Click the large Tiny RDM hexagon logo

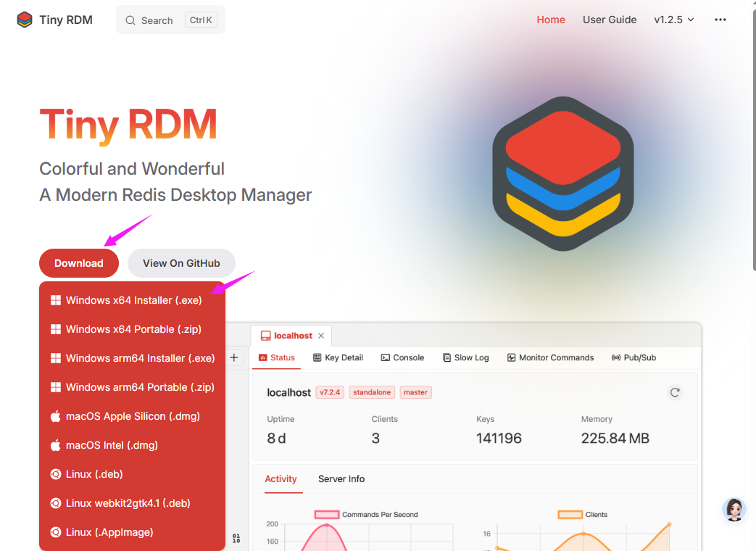tap(563, 173)
